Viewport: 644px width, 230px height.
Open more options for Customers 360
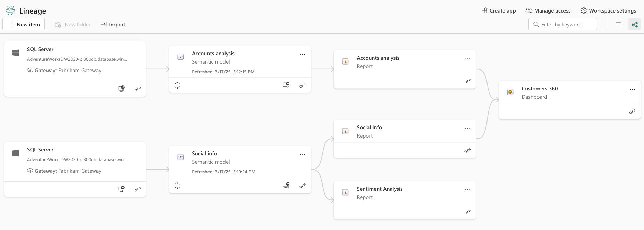tap(632, 89)
